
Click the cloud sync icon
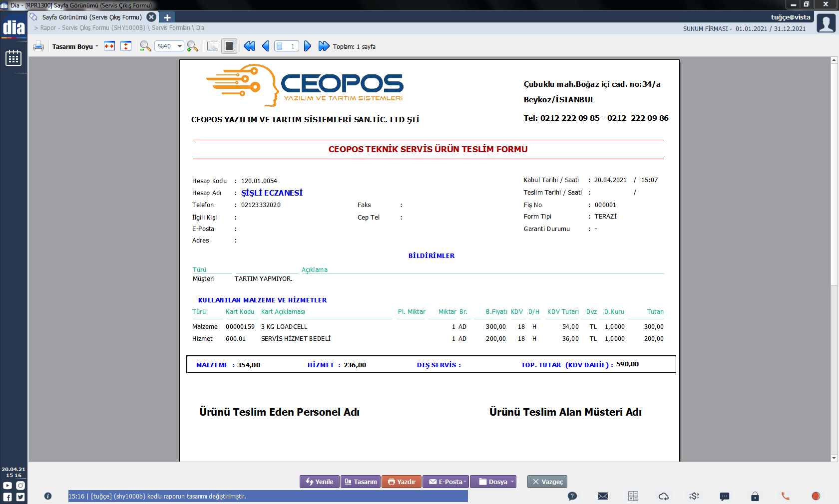pos(664,496)
